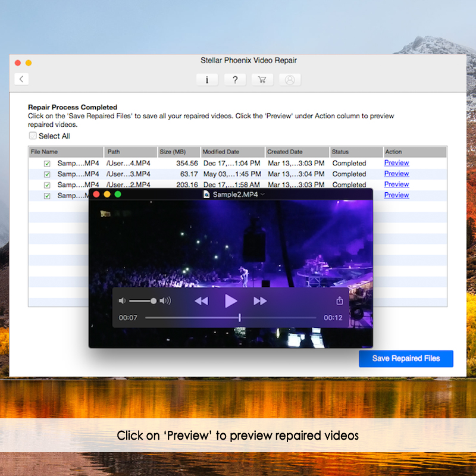
Task: Click the share icon in player
Action: click(339, 300)
